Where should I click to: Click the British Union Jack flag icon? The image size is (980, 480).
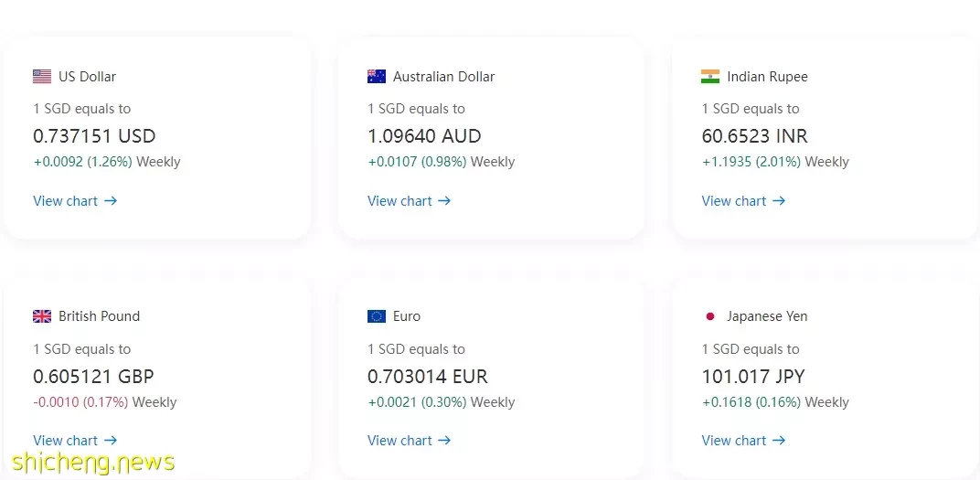(42, 316)
